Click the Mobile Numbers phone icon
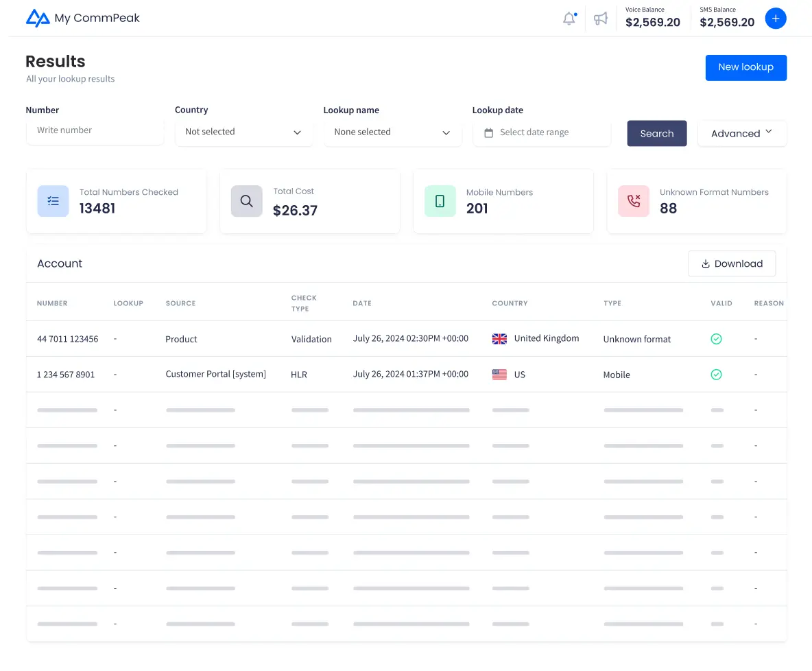 [440, 201]
